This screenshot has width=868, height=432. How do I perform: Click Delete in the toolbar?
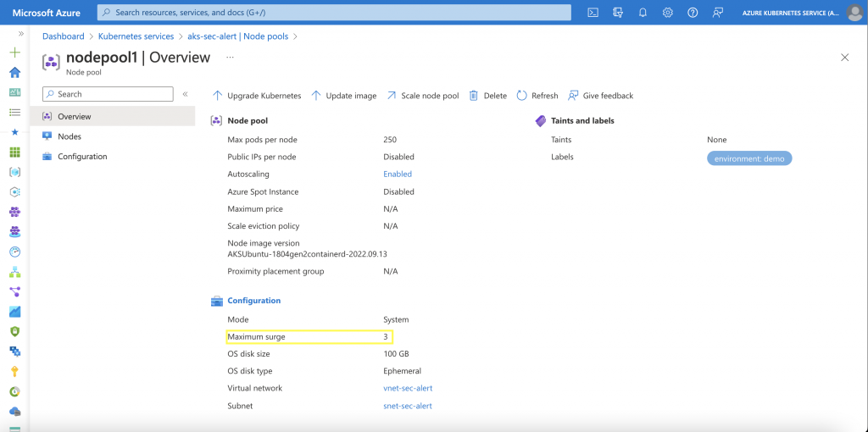[488, 96]
